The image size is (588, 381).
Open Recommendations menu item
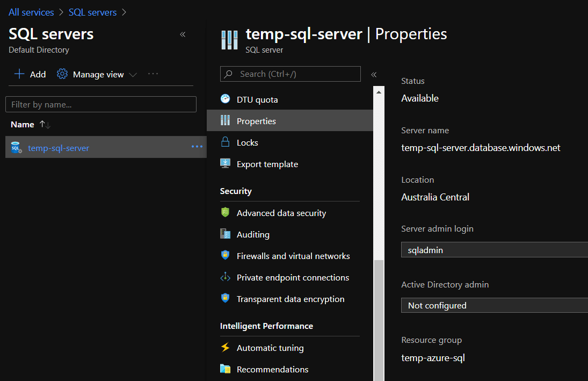click(x=290, y=369)
